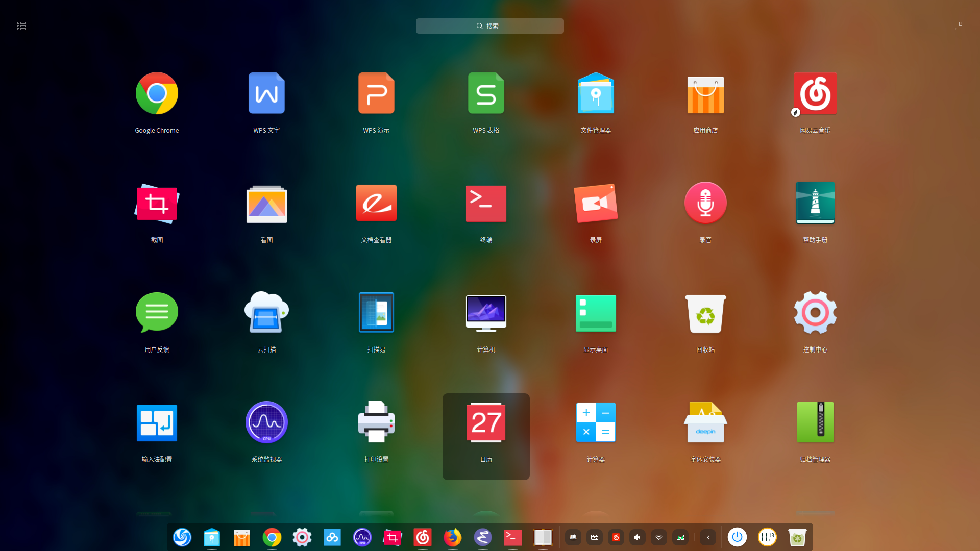Open Firefox from the dock
This screenshot has height=551, width=980.
(x=453, y=537)
